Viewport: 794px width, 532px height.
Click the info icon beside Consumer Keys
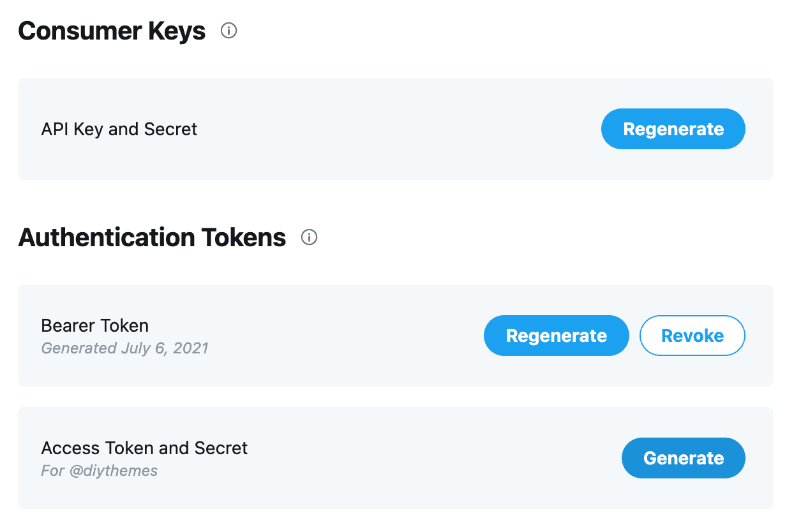coord(228,31)
